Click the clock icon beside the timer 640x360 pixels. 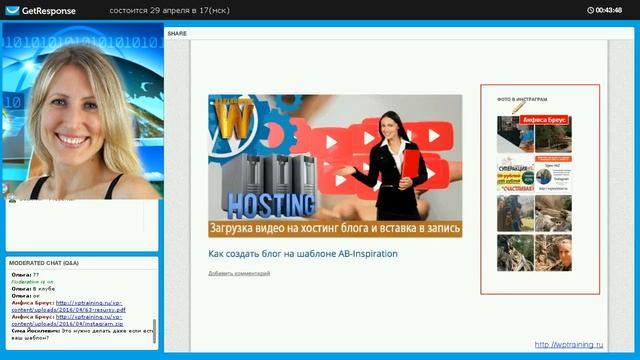pos(590,10)
